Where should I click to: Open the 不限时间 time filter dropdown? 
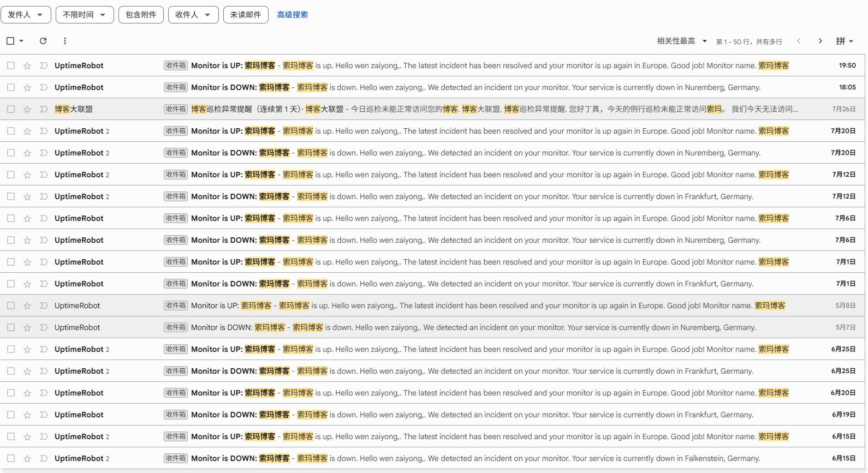click(x=85, y=15)
